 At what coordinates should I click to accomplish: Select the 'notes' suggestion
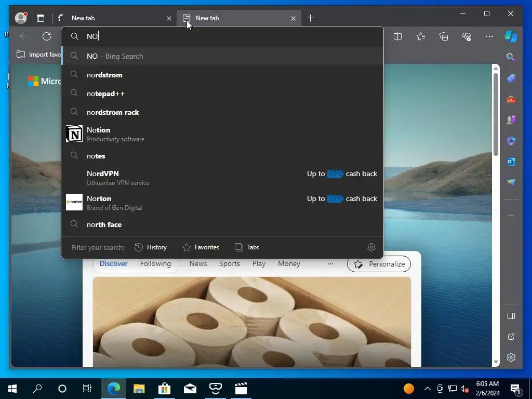coord(222,156)
